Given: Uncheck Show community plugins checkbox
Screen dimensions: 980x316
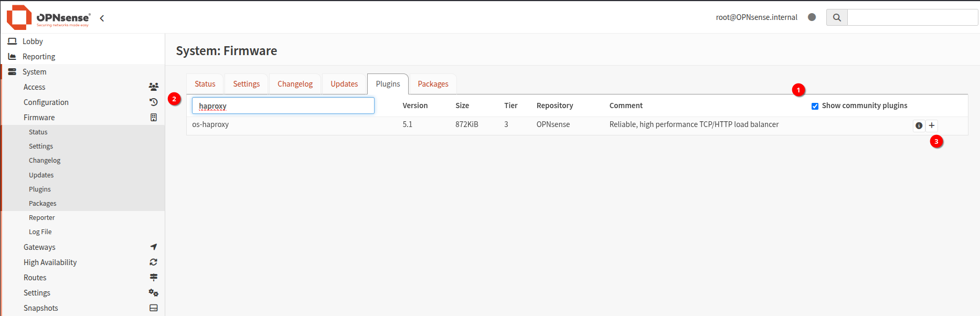Looking at the screenshot, I should pos(815,106).
